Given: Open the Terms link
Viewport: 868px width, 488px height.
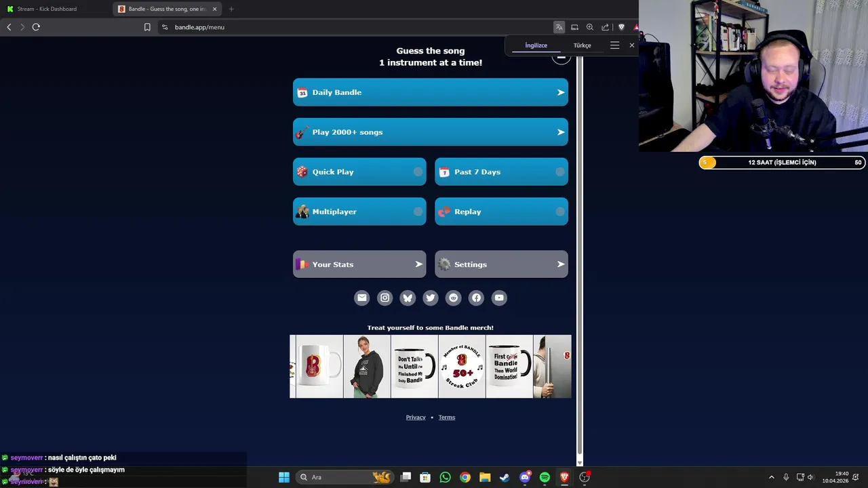Looking at the screenshot, I should point(447,418).
